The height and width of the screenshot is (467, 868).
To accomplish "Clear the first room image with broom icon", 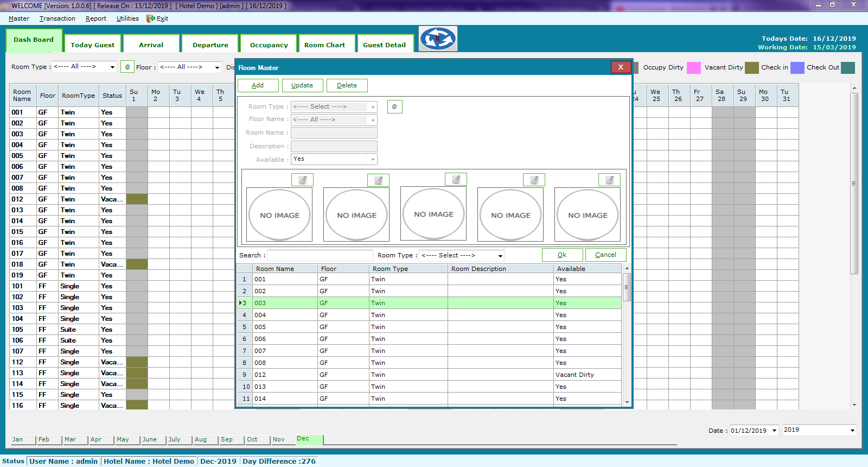I will click(x=302, y=180).
